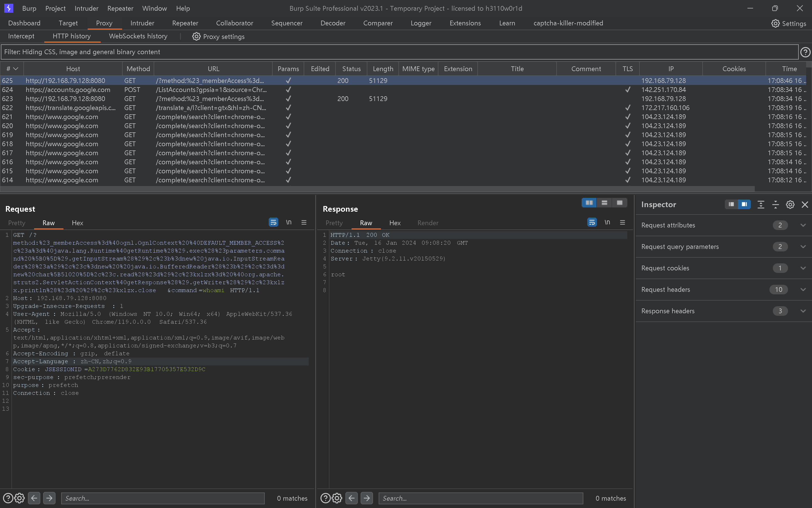Screen dimensions: 812x508
Task: Close the Inspector panel
Action: pyautogui.click(x=805, y=204)
